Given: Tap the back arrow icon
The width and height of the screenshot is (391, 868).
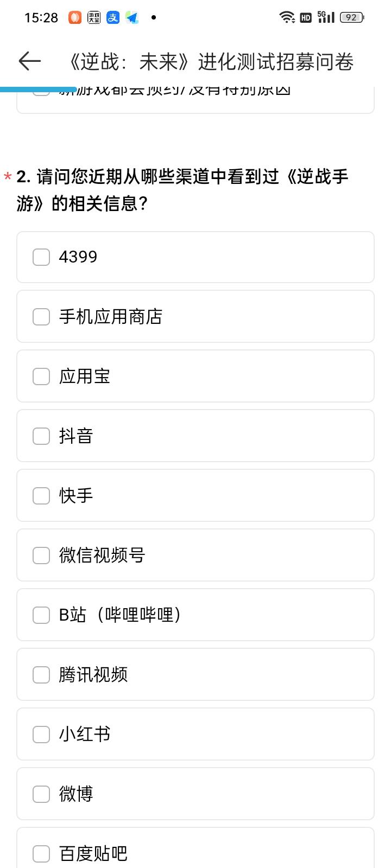Looking at the screenshot, I should (30, 61).
